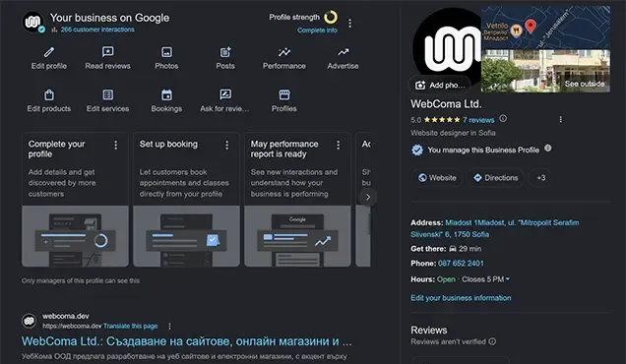
Task: Click the next arrow of the cards carousel
Action: click(x=368, y=197)
